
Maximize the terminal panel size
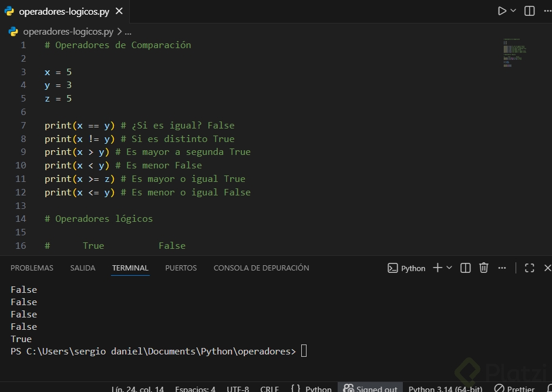(530, 268)
